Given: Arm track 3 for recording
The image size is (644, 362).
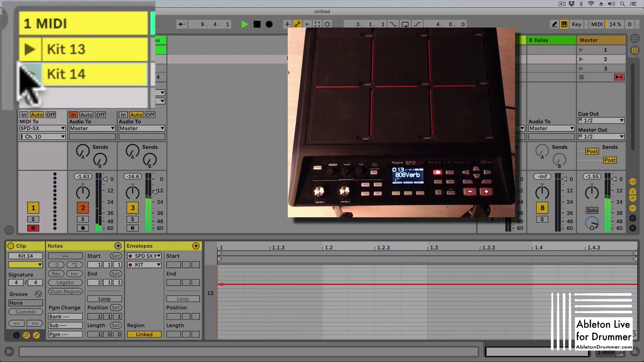Looking at the screenshot, I should click(133, 228).
